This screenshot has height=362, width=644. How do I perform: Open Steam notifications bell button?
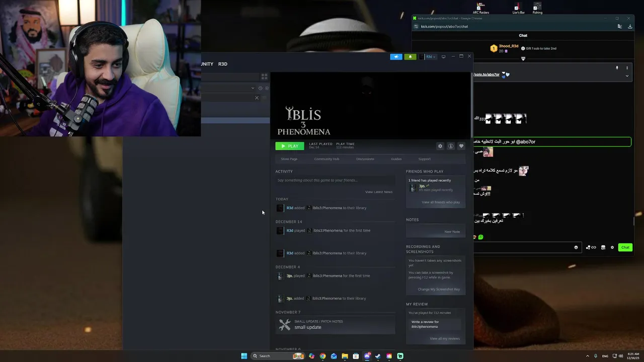(410, 57)
